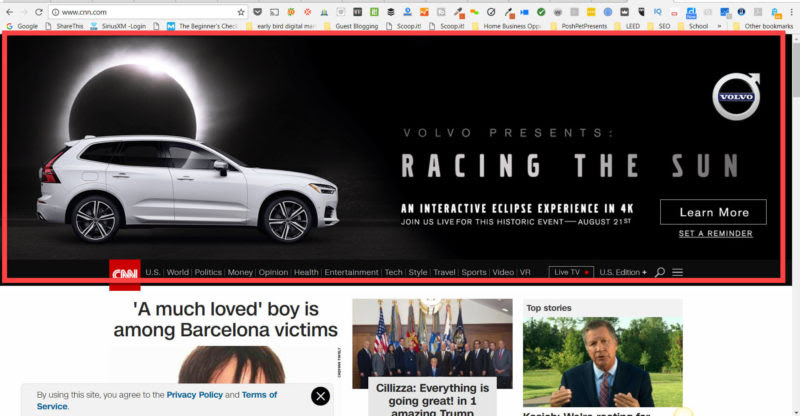Dismiss the privacy policy notice
The image size is (800, 416).
(x=320, y=396)
